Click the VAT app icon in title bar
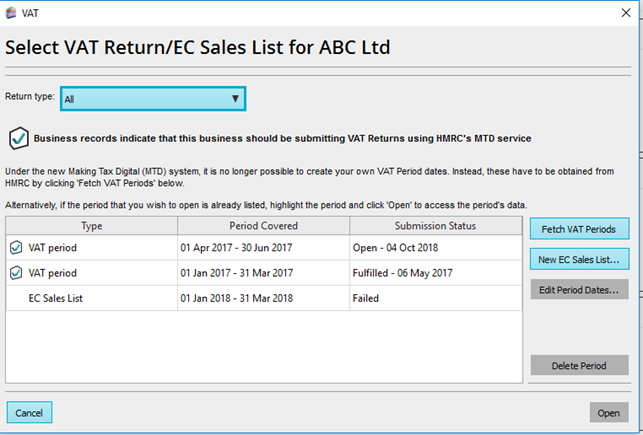Viewport: 643px width, 435px height. click(x=11, y=15)
